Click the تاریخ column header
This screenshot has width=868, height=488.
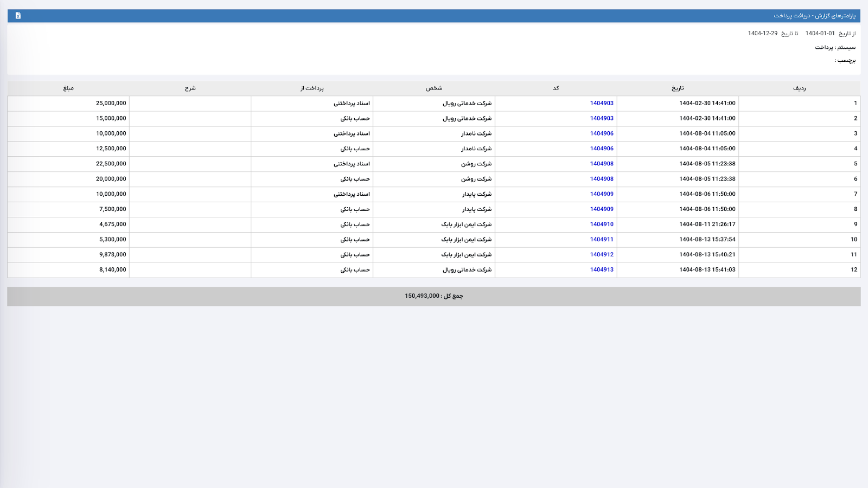coord(678,88)
